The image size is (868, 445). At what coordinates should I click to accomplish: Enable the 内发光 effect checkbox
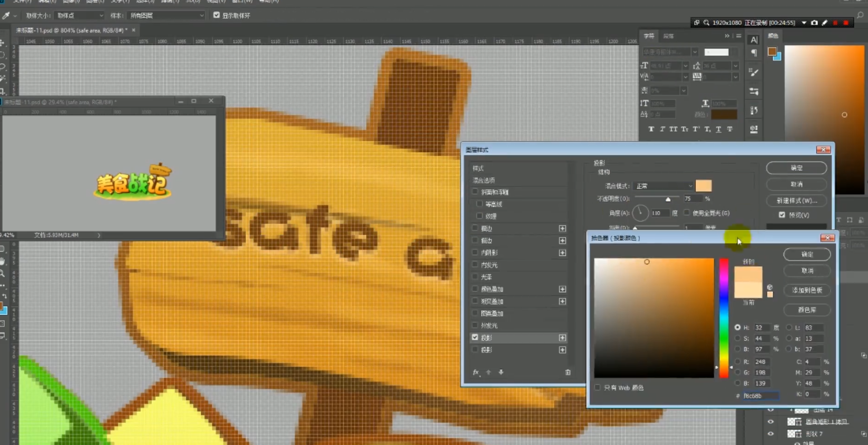(x=475, y=265)
